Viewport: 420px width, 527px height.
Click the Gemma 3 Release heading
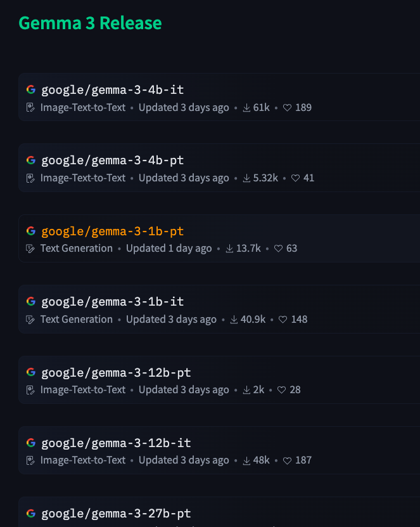[x=91, y=23]
